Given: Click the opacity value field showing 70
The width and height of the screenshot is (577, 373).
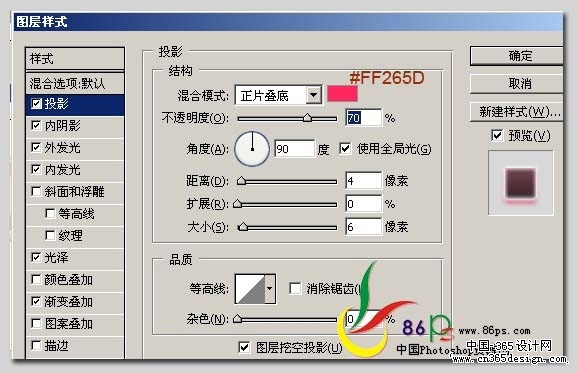Looking at the screenshot, I should (x=364, y=118).
